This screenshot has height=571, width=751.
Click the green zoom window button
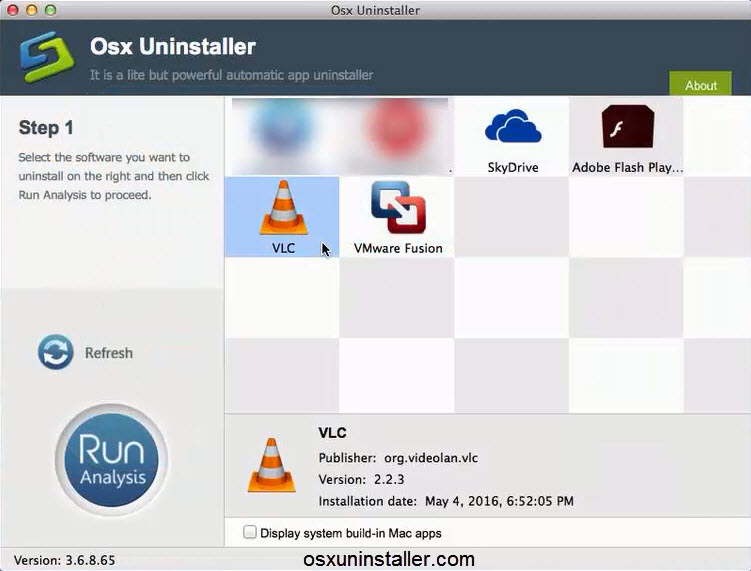point(51,10)
